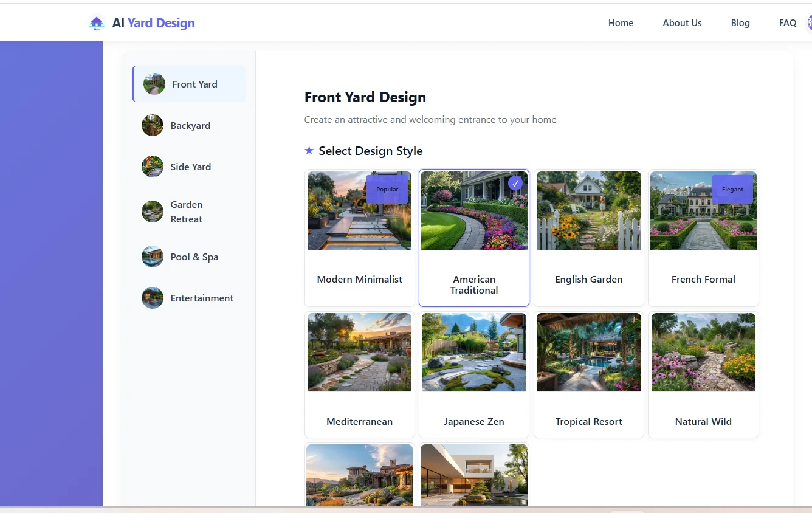This screenshot has width=812, height=513.
Task: Choose the Natural Wild style photo
Action: click(x=703, y=352)
